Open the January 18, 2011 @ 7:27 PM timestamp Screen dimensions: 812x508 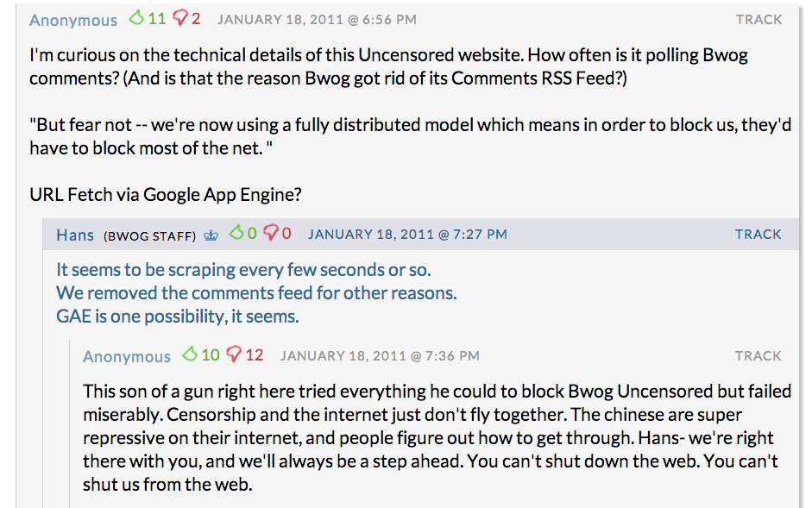tap(407, 234)
